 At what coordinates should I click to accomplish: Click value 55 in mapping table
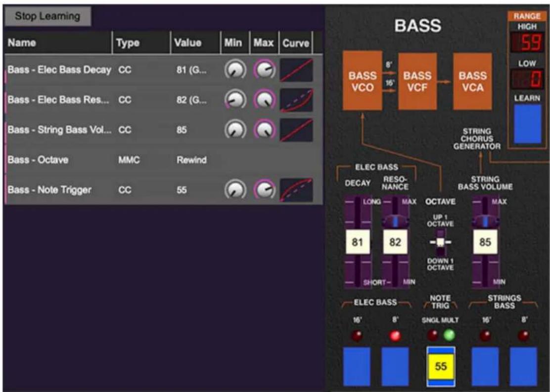coord(182,190)
